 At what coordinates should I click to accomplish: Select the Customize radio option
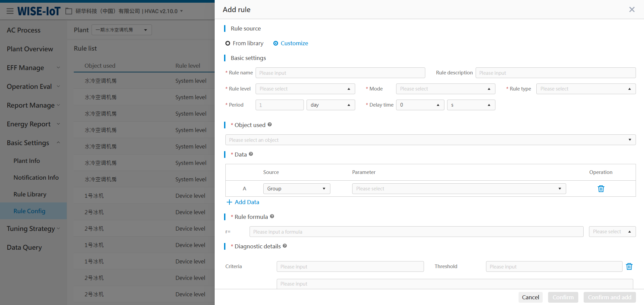276,43
